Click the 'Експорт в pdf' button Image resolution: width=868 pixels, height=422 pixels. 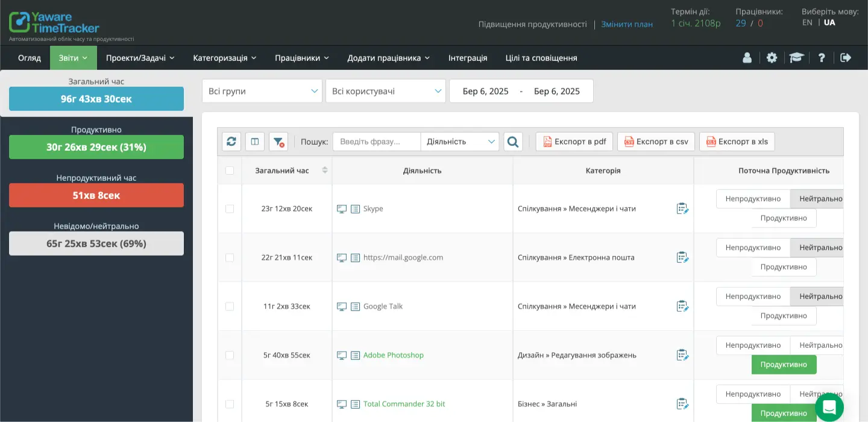click(574, 142)
